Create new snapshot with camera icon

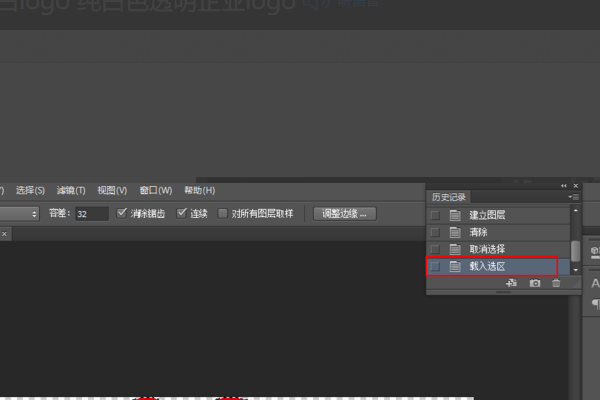535,283
